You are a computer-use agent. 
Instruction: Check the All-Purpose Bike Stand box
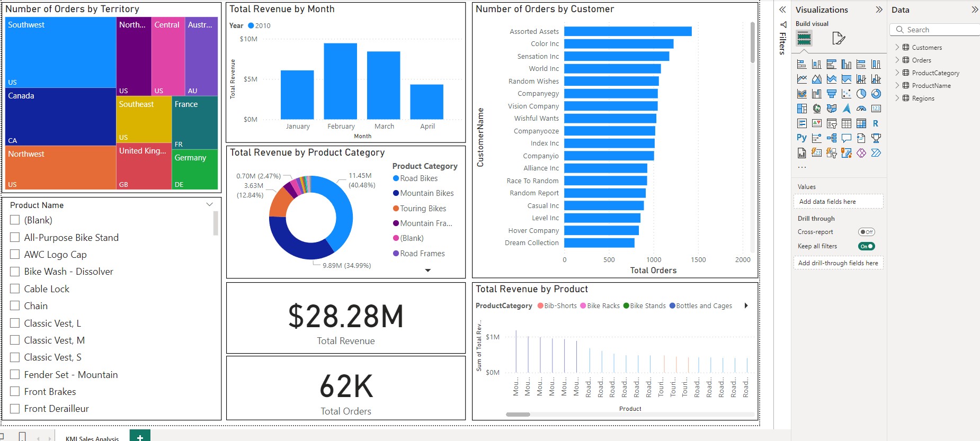click(x=15, y=237)
